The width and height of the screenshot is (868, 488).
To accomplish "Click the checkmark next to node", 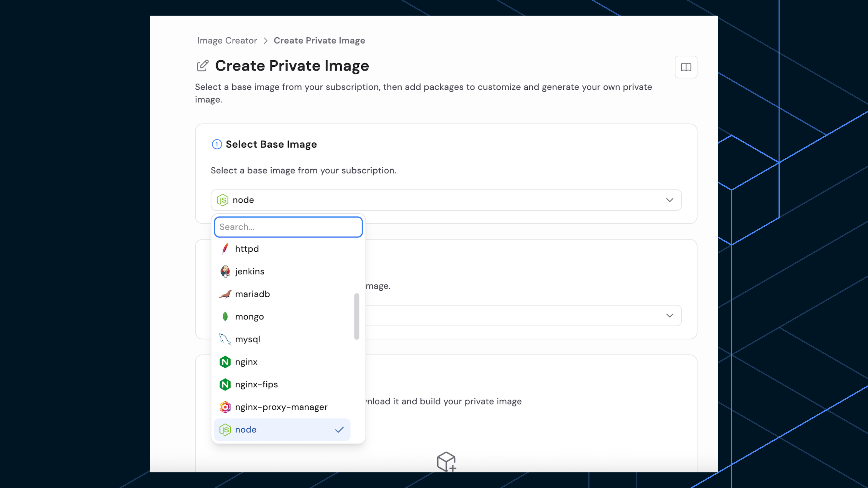I will (339, 430).
